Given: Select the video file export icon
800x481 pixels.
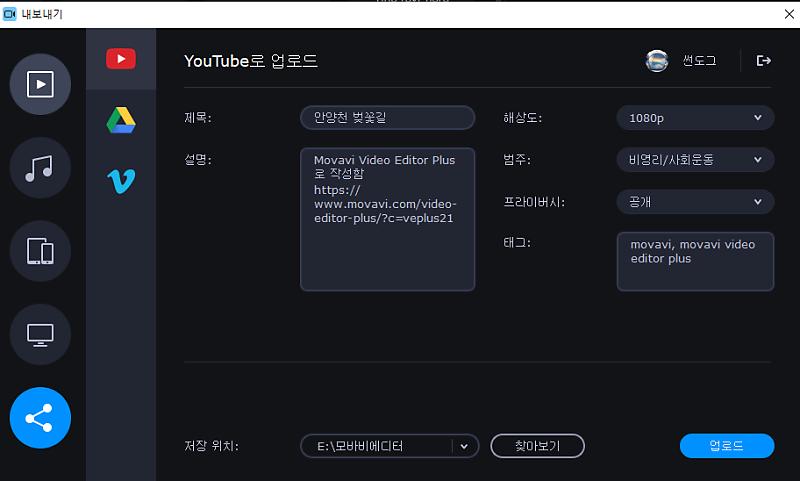Looking at the screenshot, I should pyautogui.click(x=40, y=84).
